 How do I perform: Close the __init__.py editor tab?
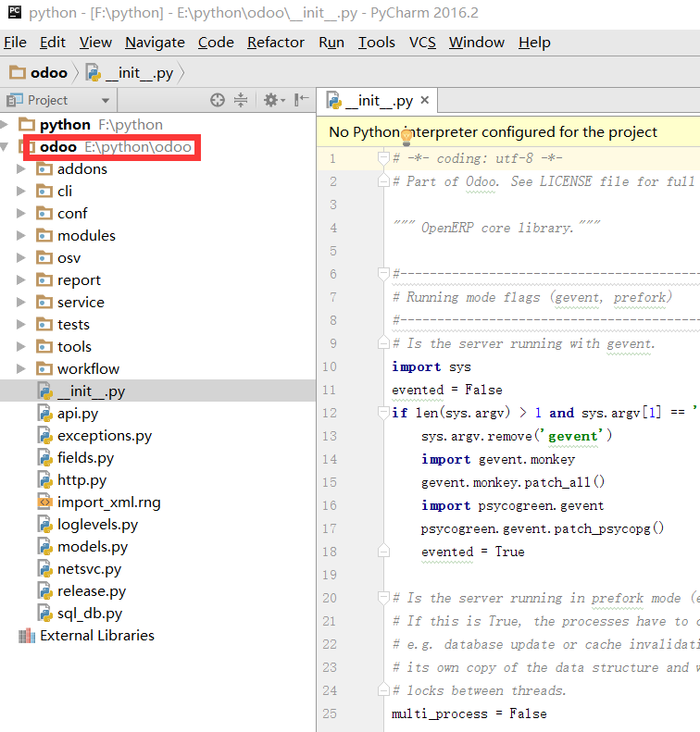424,100
